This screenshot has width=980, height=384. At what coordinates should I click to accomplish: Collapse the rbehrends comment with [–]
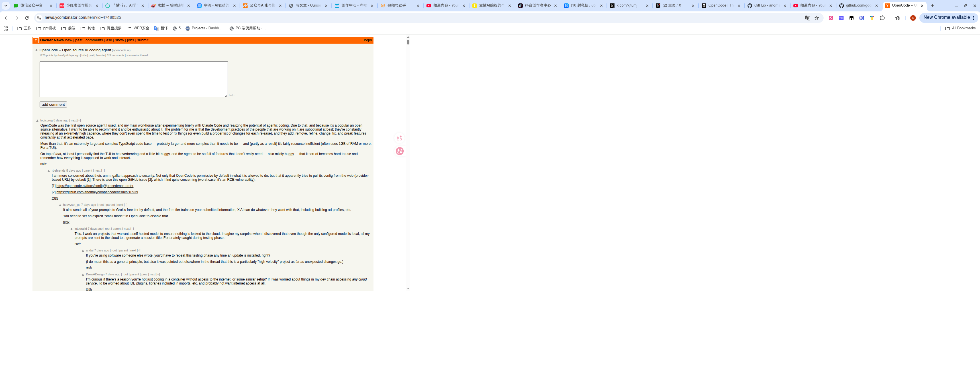(103, 170)
